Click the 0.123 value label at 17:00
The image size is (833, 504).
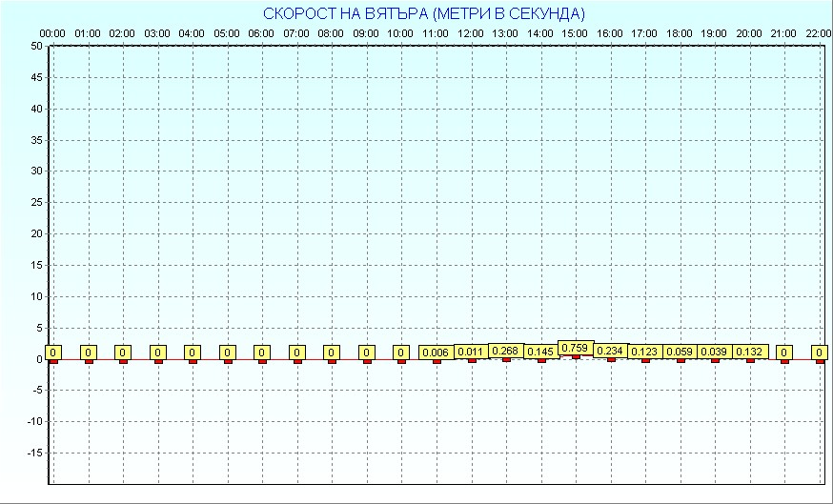click(645, 352)
